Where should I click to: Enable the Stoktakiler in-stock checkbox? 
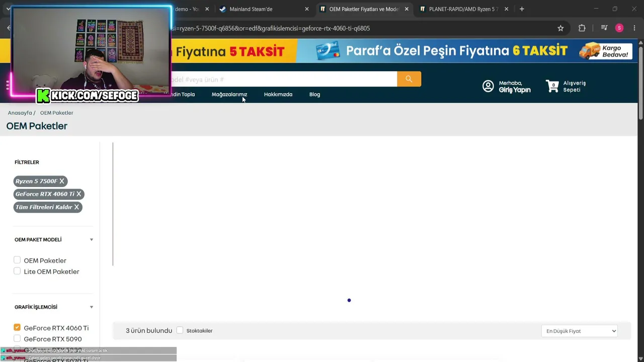(180, 330)
